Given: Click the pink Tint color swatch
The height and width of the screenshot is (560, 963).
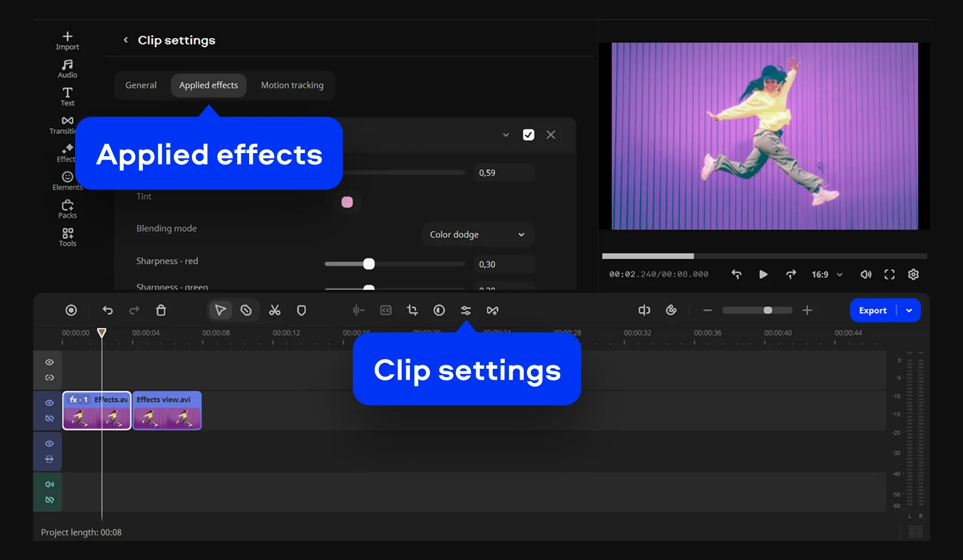Looking at the screenshot, I should point(347,203).
